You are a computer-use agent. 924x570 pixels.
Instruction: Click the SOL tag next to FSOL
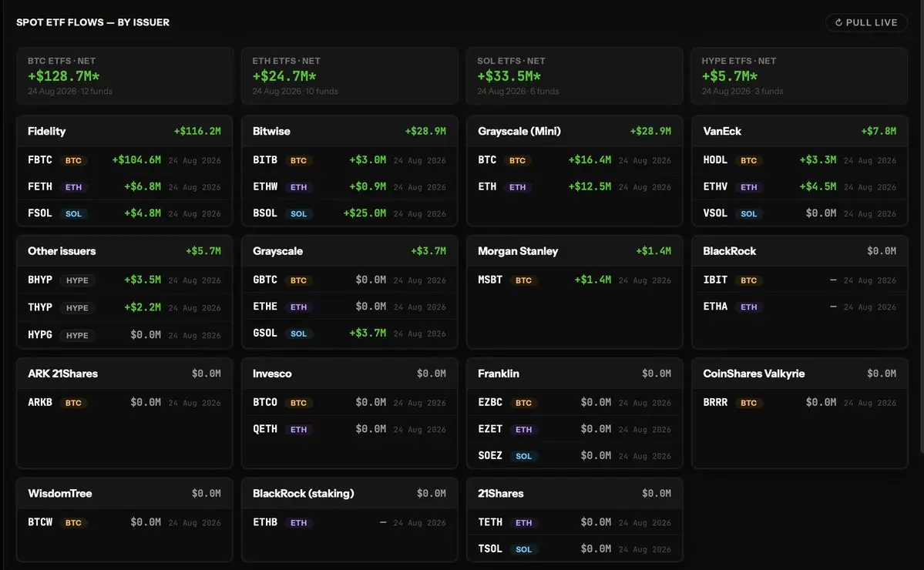point(73,214)
